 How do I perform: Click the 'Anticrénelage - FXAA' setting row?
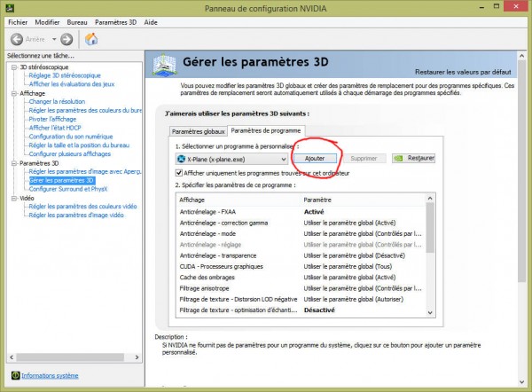coord(301,212)
